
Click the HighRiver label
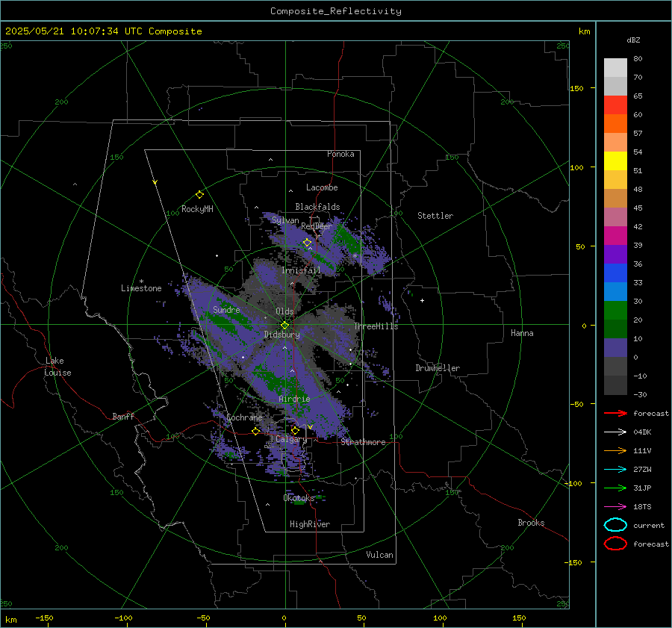coord(310,524)
